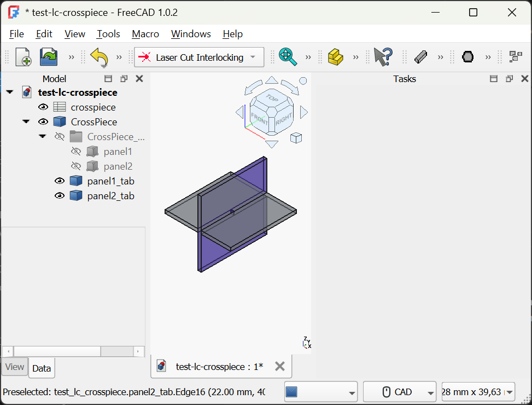532x405 pixels.
Task: Rotate view with navigation cube right arrow
Action: 303,112
